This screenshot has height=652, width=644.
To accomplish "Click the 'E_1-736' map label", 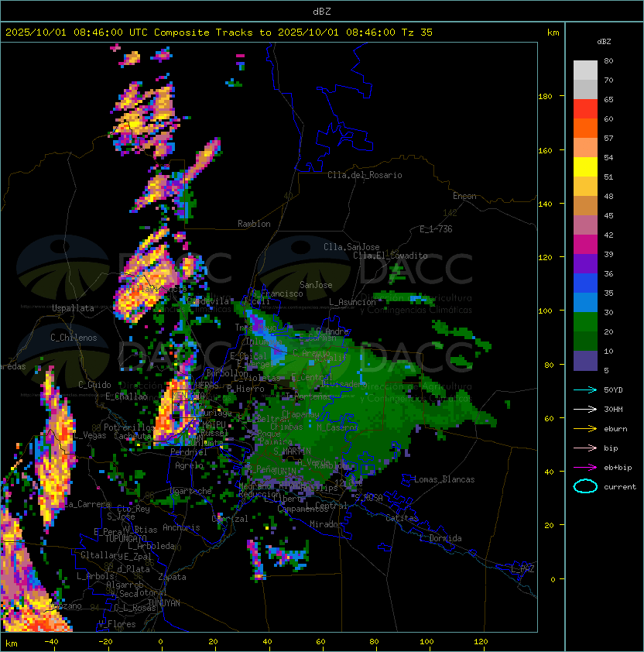I will pyautogui.click(x=436, y=229).
